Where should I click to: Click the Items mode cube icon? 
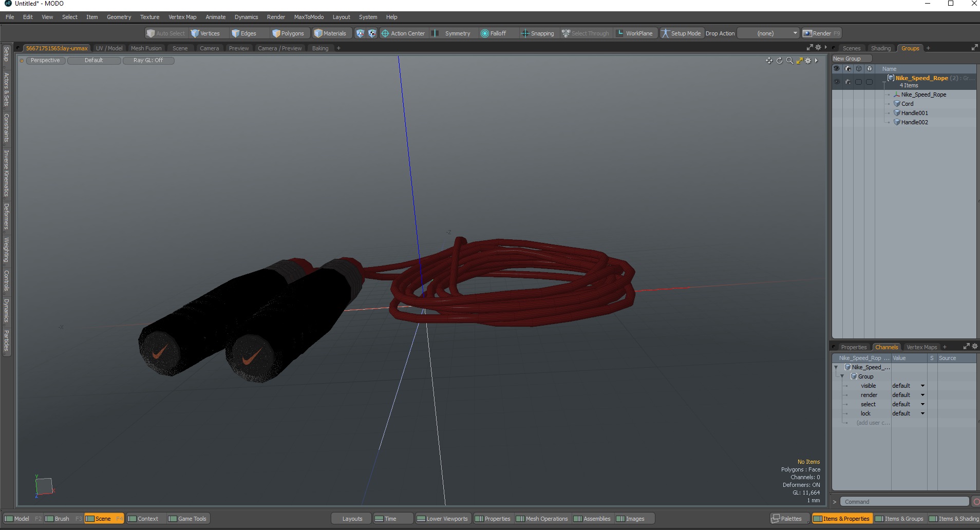[x=360, y=33]
